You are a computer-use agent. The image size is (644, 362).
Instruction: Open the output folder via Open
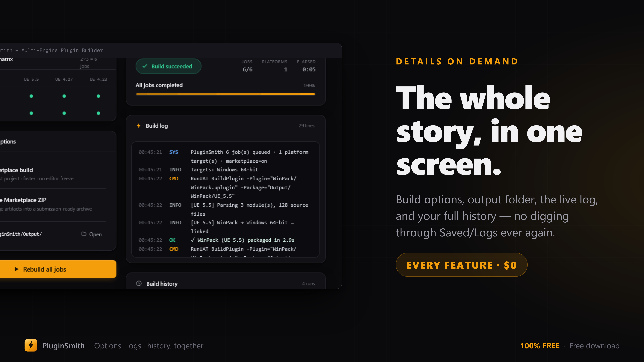pos(91,234)
